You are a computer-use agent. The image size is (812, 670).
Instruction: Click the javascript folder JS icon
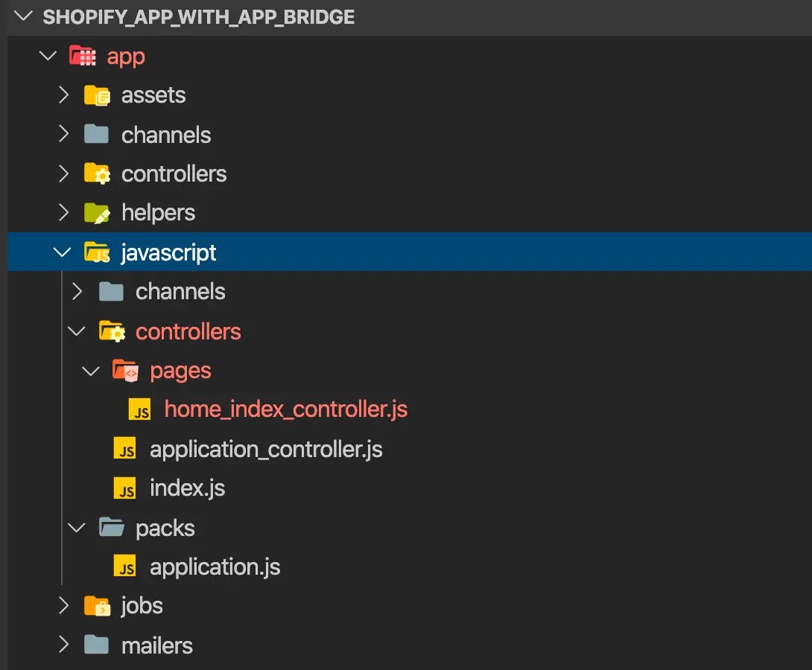tap(96, 252)
